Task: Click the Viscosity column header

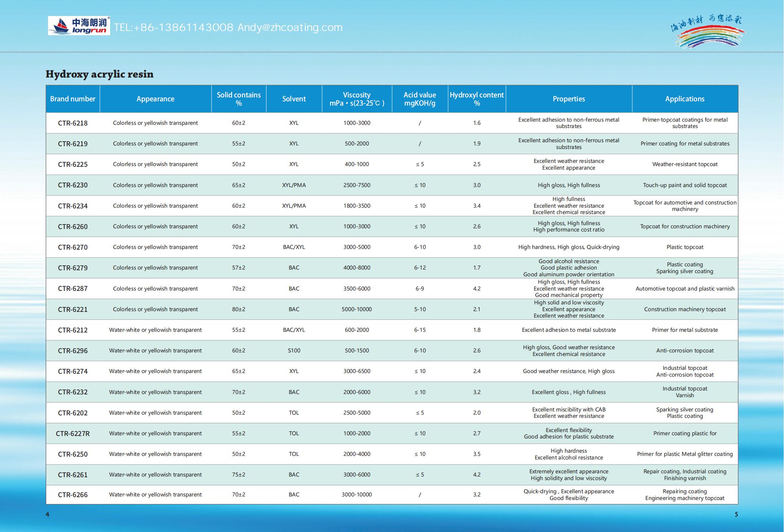Action: point(357,99)
